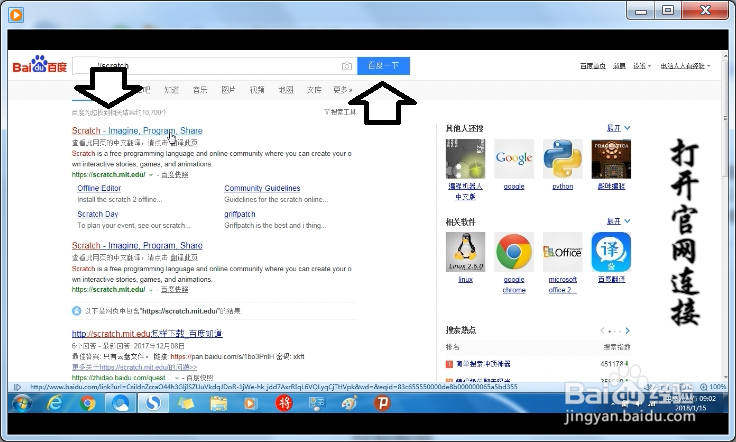The image size is (736, 442).
Task: Click the Microsoft Office software icon
Action: click(562, 251)
